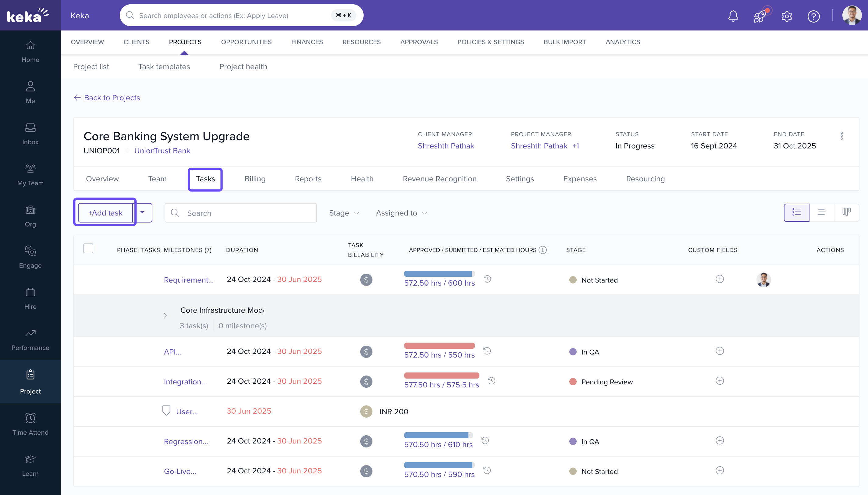
Task: Click the +Add task button
Action: point(105,212)
